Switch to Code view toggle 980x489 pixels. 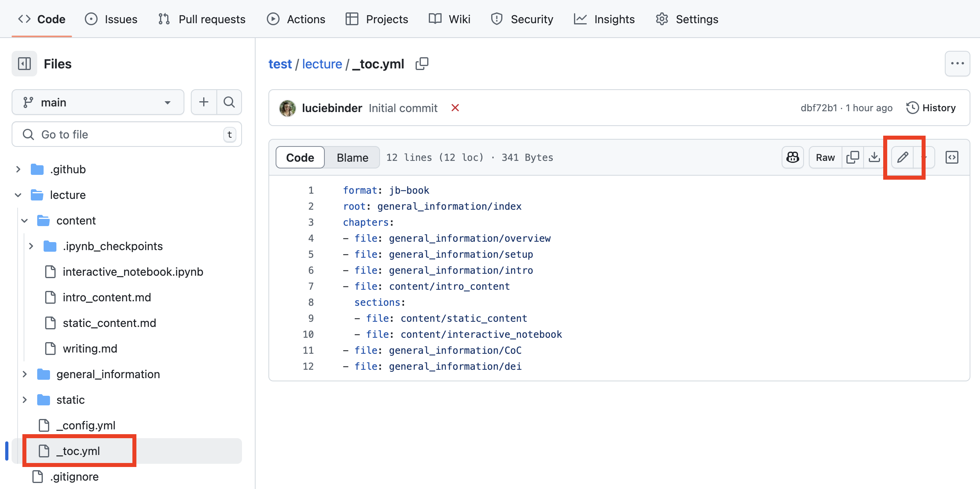click(x=300, y=157)
